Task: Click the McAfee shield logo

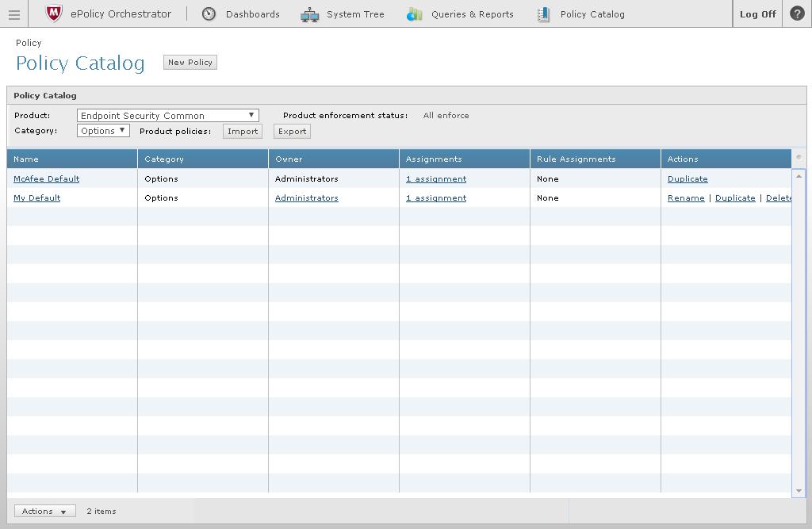Action: point(53,13)
